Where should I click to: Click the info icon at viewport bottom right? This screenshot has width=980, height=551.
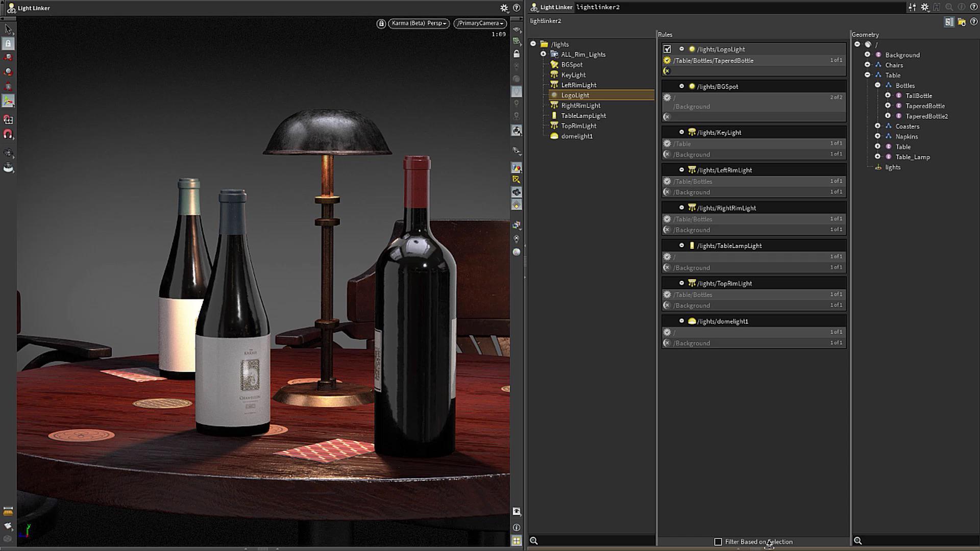517,528
